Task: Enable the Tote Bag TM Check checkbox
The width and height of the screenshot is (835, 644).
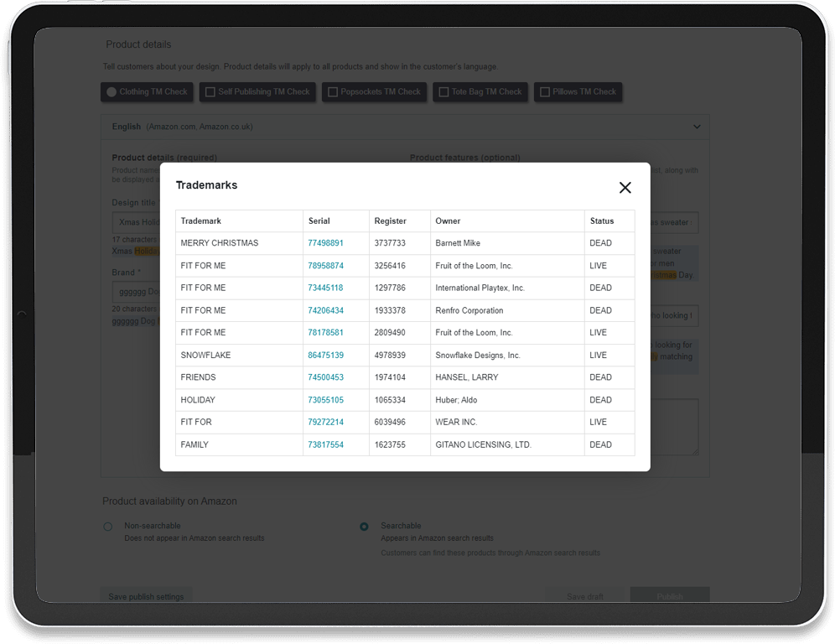Action: click(443, 91)
